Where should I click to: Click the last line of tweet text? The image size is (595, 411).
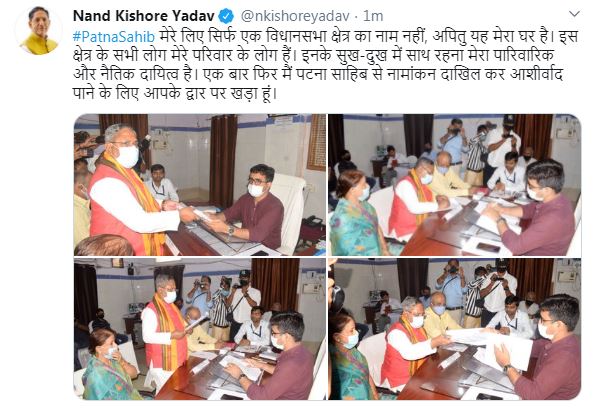175,93
